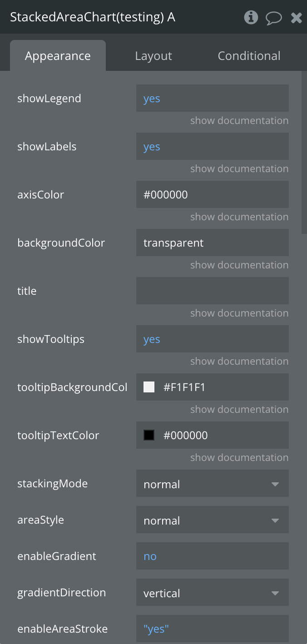Click the tooltipTextColor black swatch

tap(149, 435)
